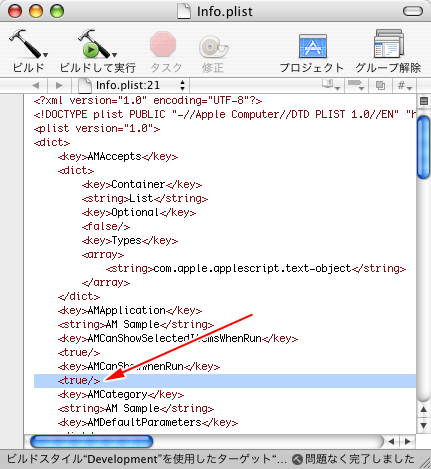Screen dimensions: 431x469
Task: Click the highlighted <true/> line in editor
Action: (x=225, y=380)
